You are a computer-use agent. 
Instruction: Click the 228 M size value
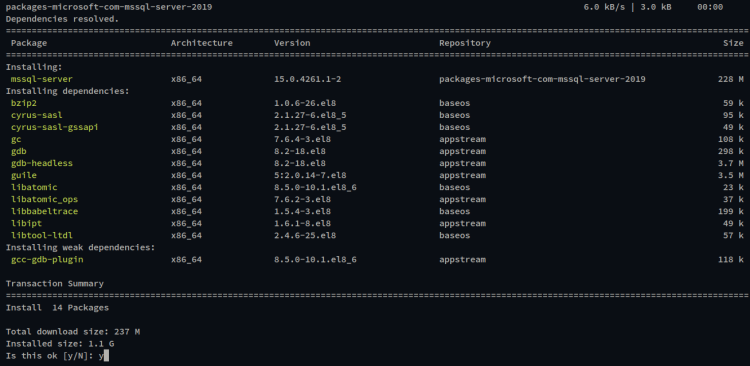(x=731, y=79)
